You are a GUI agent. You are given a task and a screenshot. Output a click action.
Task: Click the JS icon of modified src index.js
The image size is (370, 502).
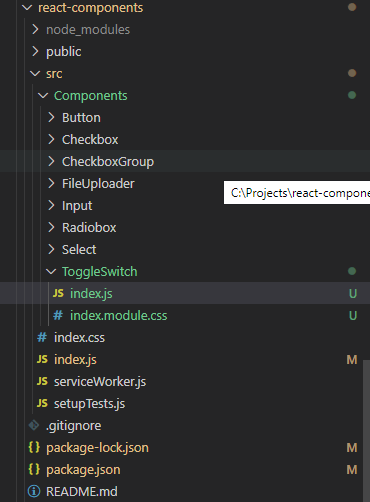coord(42,359)
